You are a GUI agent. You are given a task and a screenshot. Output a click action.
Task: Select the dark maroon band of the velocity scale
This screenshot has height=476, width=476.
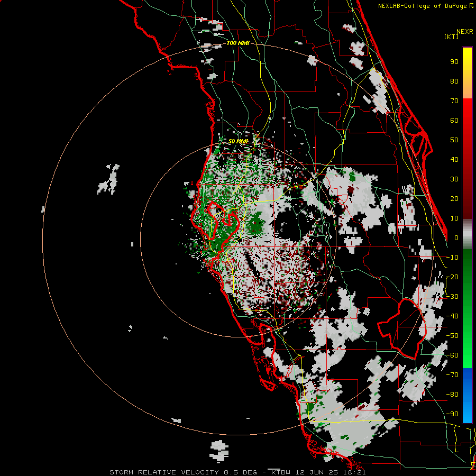click(x=467, y=194)
